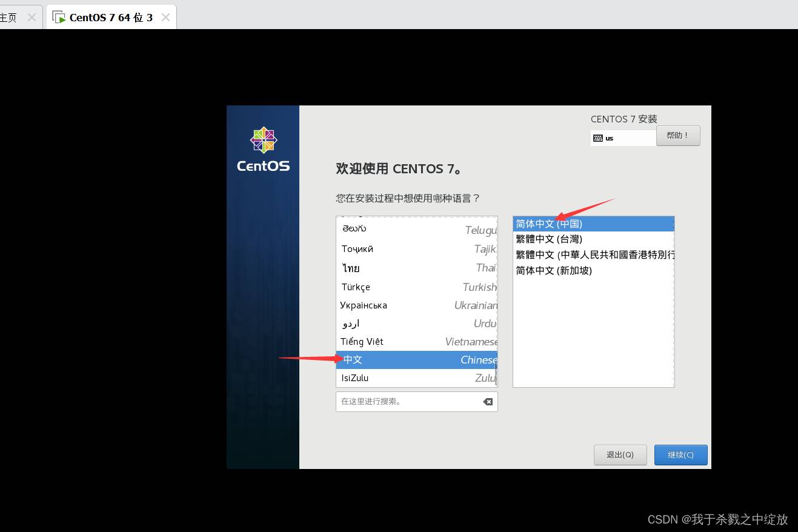Select 简体中文 (新加坡) locale
The image size is (798, 532).
(593, 271)
